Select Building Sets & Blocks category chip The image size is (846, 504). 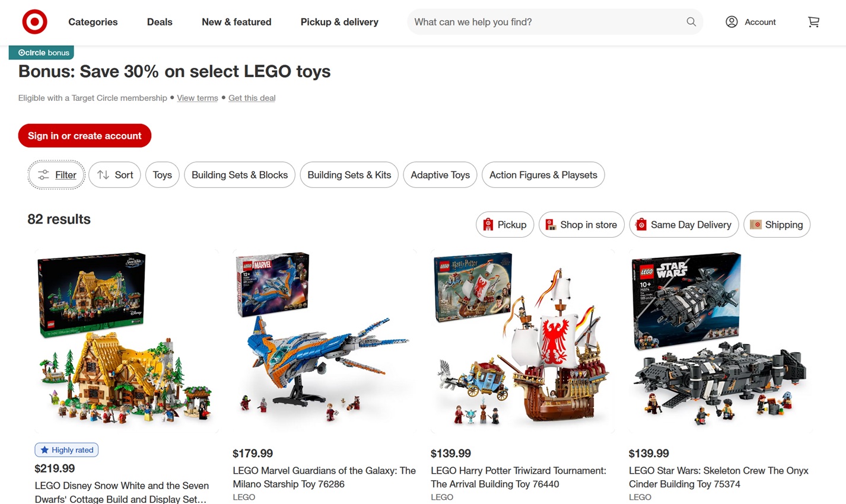(240, 175)
